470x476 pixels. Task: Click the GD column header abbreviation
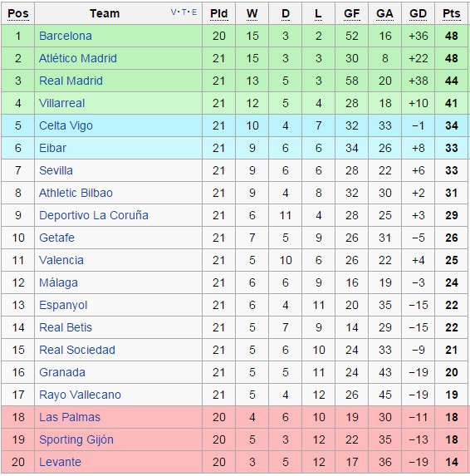point(419,13)
